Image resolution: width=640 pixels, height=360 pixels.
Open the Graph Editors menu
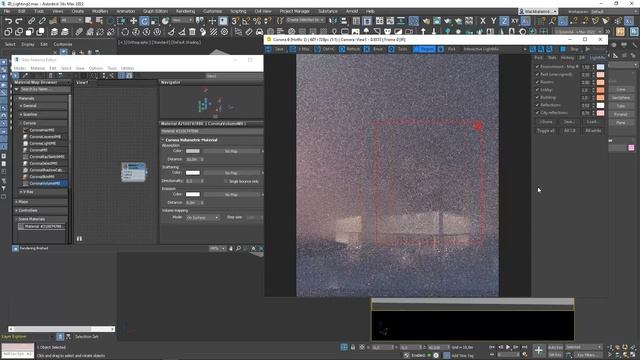[155, 11]
